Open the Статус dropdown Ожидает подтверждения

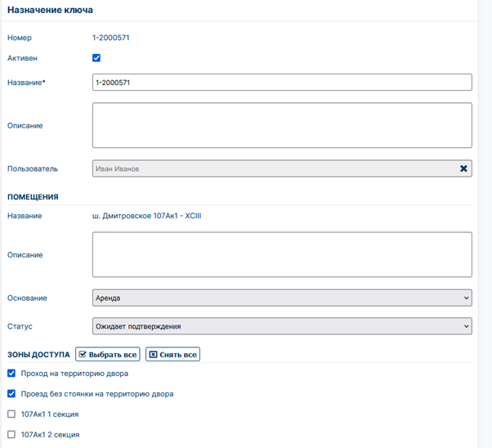[282, 326]
